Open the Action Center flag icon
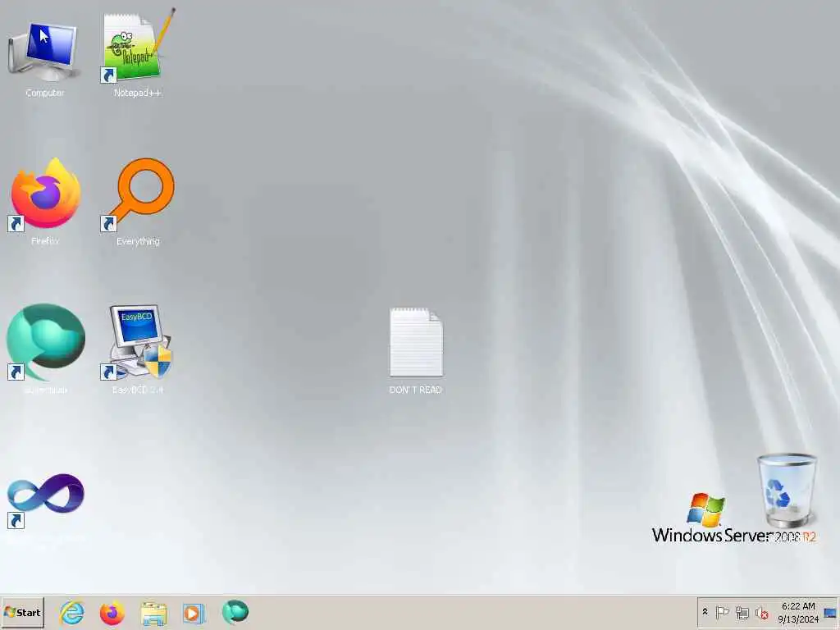 click(x=722, y=612)
